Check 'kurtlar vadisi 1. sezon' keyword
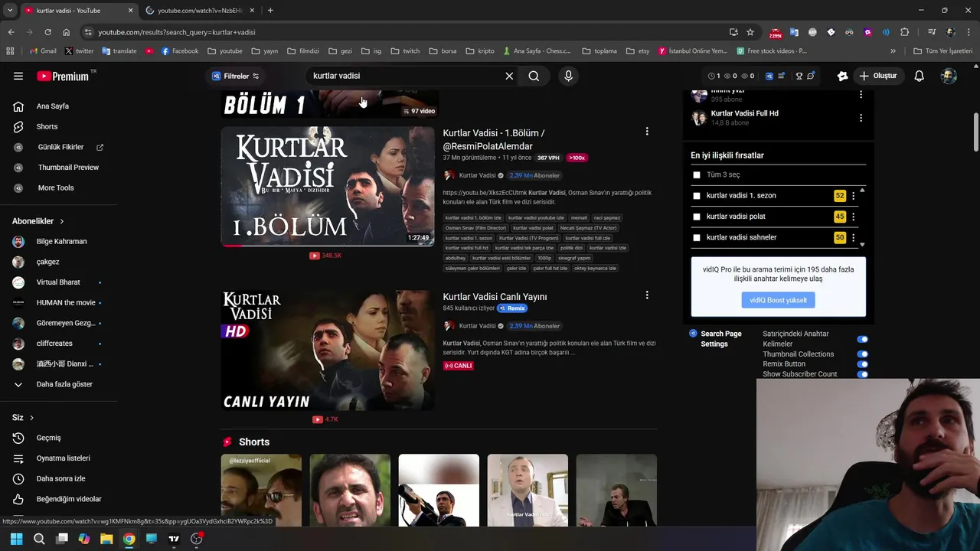Screen dimensions: 980x551 tap(697, 196)
